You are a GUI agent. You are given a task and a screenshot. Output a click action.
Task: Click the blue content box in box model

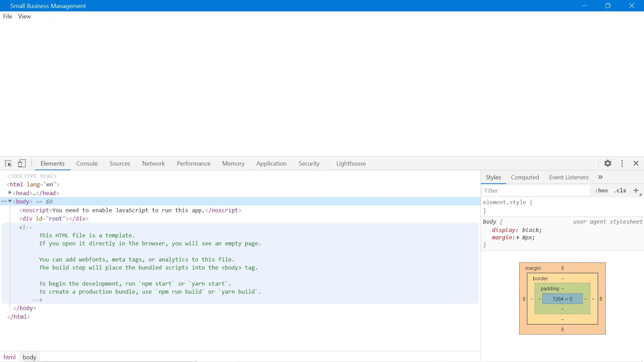[562, 299]
